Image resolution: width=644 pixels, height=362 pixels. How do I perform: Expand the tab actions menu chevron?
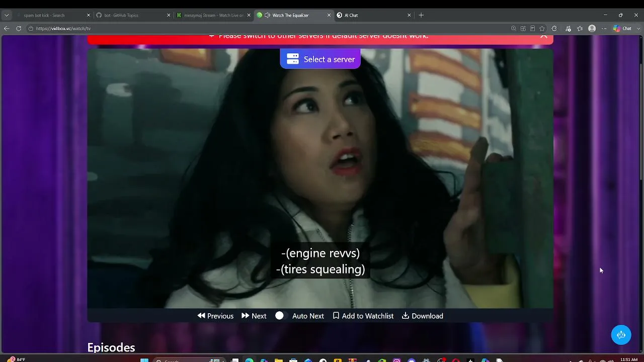coord(7,15)
